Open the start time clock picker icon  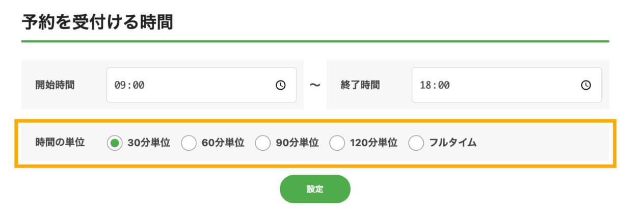281,85
